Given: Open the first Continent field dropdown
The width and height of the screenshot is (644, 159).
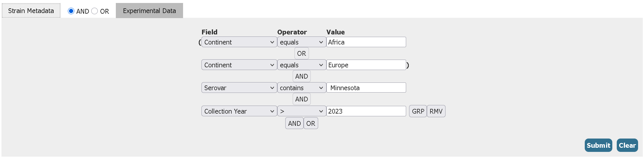Looking at the screenshot, I should (239, 42).
